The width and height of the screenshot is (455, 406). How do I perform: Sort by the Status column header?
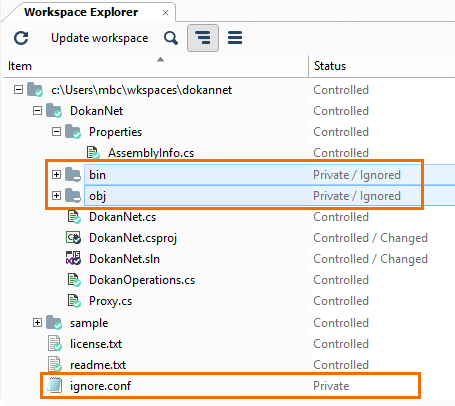click(382, 66)
